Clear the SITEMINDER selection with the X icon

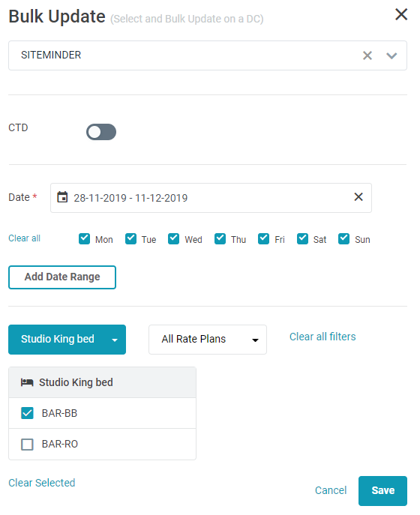[367, 55]
